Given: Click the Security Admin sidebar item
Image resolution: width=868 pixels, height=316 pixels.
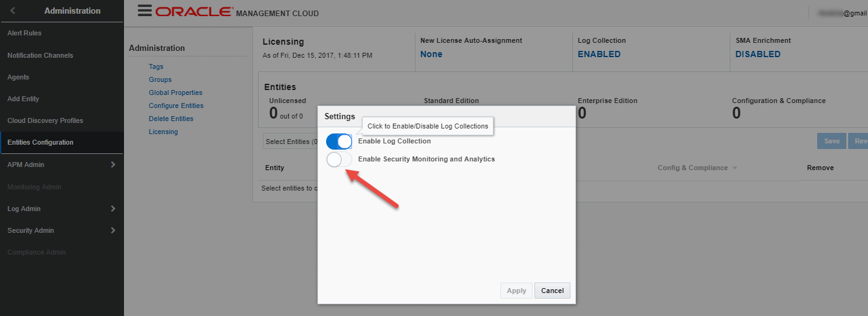Looking at the screenshot, I should [30, 230].
